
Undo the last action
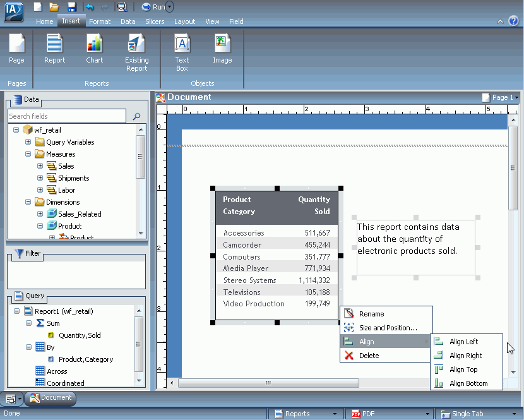pos(90,7)
